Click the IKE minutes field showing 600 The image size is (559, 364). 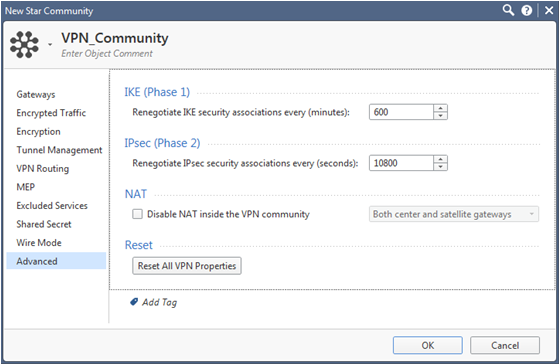[x=401, y=112]
